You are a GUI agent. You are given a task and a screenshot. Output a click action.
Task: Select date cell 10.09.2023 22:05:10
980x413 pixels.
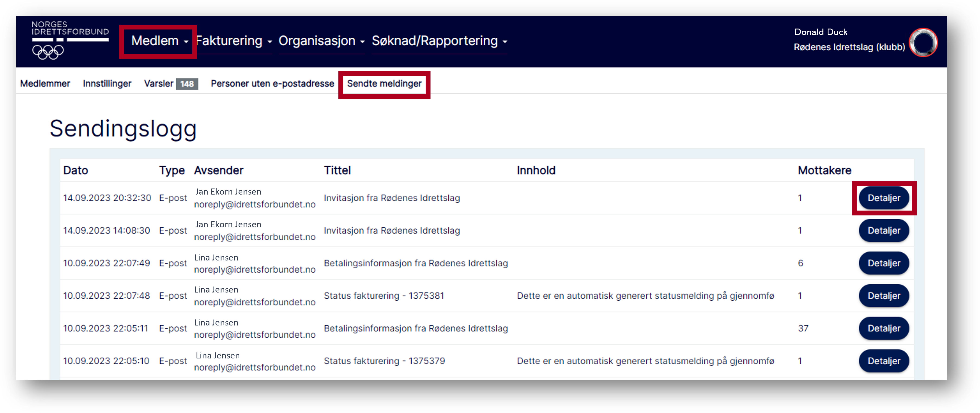[x=106, y=361]
